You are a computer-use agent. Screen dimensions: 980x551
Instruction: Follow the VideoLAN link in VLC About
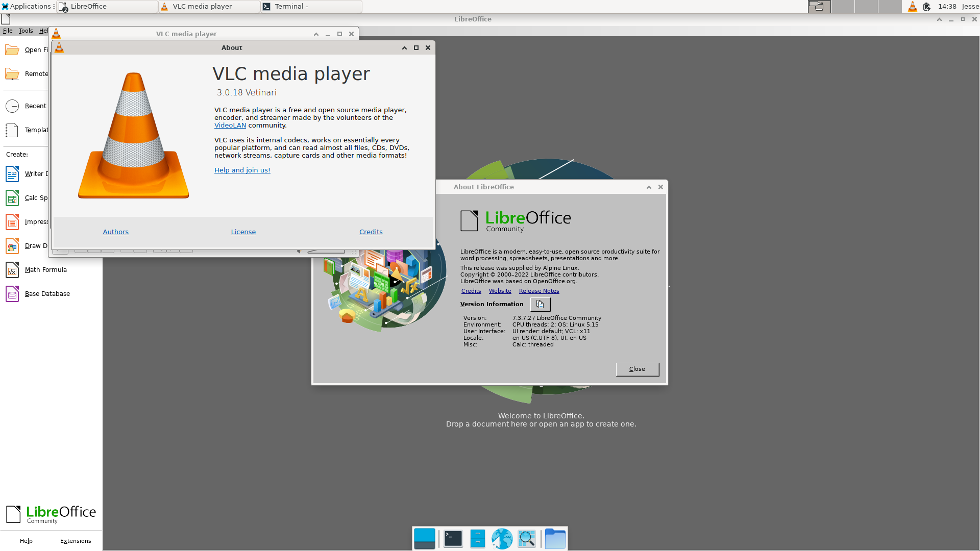click(230, 126)
